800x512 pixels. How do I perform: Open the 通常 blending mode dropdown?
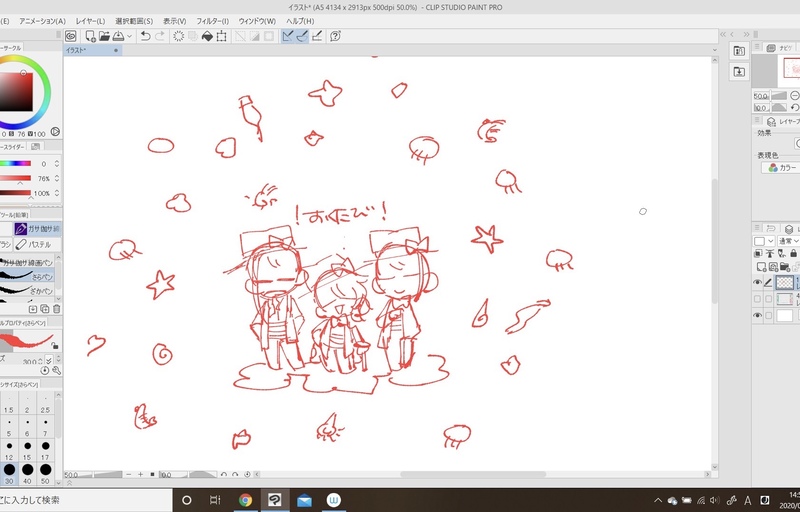click(788, 241)
